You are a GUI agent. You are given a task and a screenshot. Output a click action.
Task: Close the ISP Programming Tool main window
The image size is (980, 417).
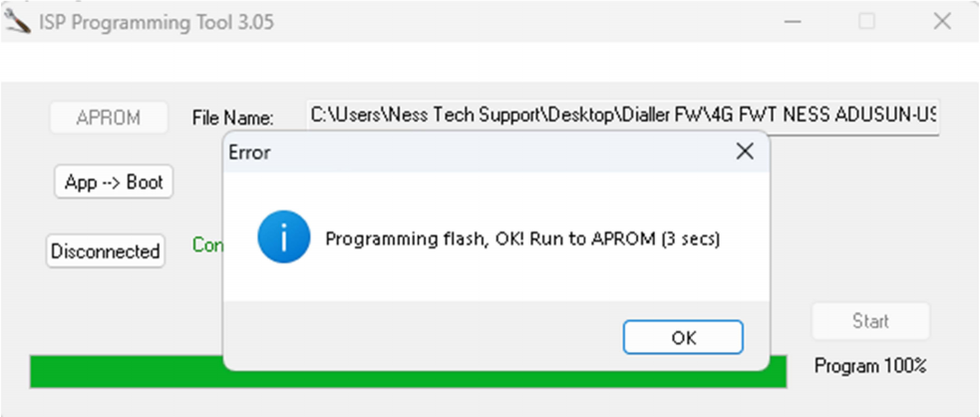(x=942, y=22)
